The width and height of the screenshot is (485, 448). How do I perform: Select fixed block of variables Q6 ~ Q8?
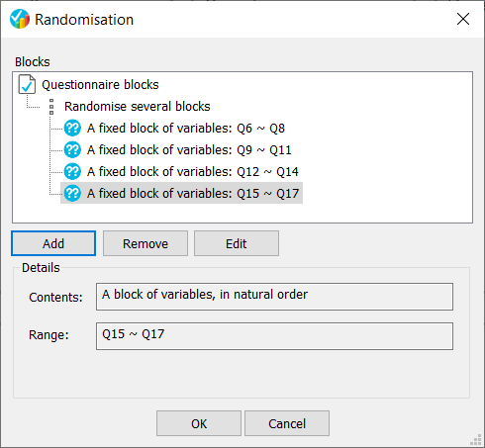tap(186, 129)
